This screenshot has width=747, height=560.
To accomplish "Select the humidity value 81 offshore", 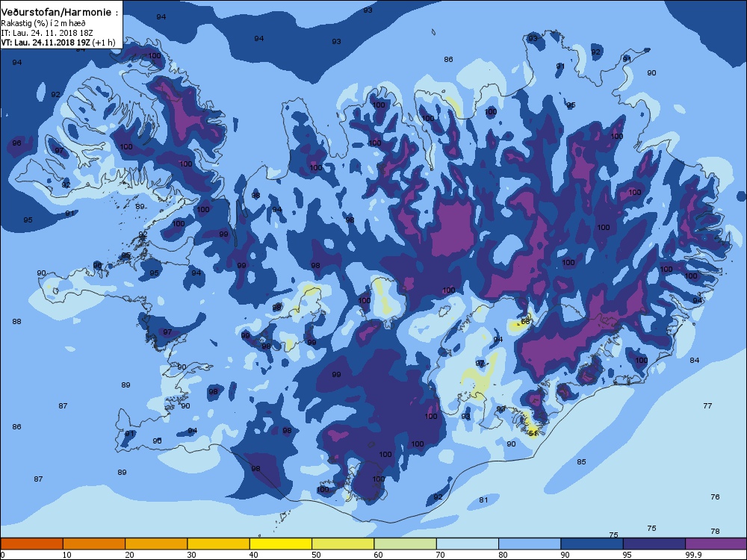I will click(x=483, y=500).
